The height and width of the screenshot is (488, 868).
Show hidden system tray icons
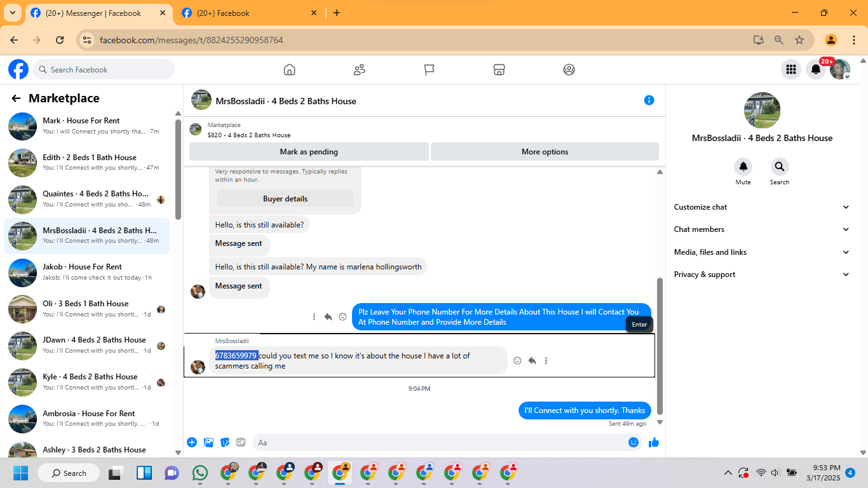728,473
